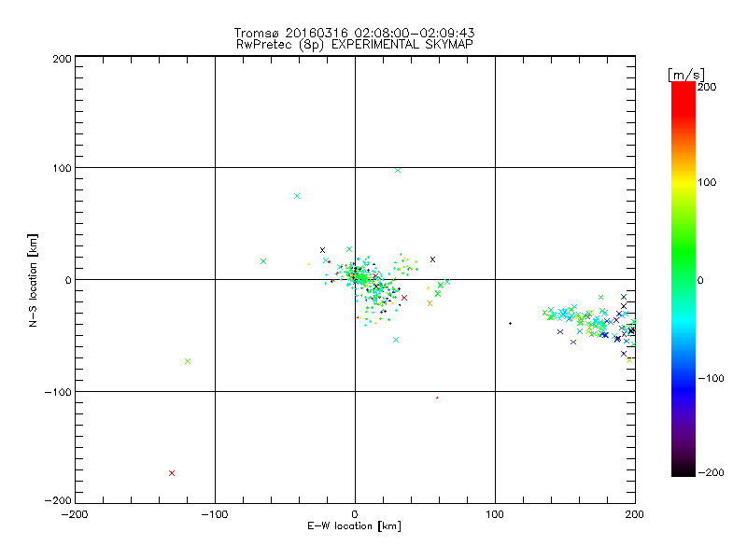Image resolution: width=747 pixels, height=560 pixels.
Task: Click the green X marker near the 100 N-S gridline
Action: tap(398, 170)
